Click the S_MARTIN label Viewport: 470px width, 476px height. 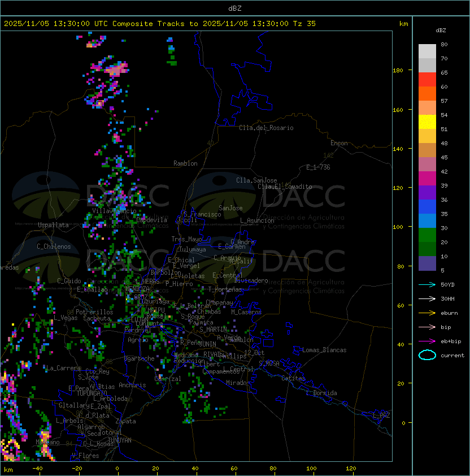pos(214,330)
